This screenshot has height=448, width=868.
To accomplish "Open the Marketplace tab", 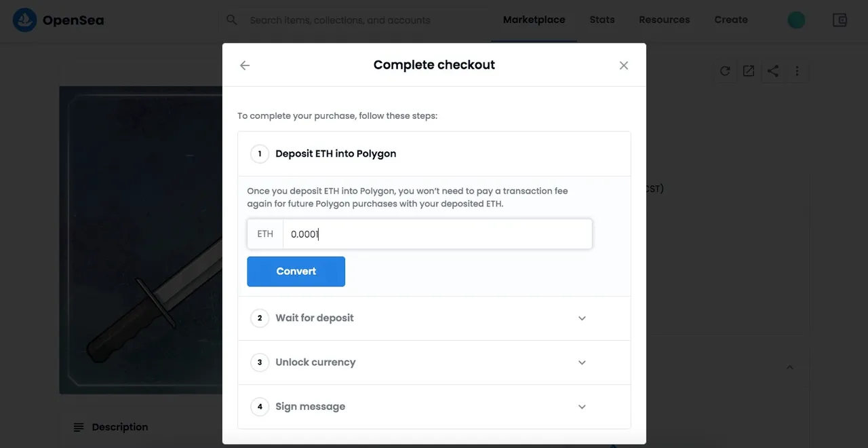I will [534, 20].
